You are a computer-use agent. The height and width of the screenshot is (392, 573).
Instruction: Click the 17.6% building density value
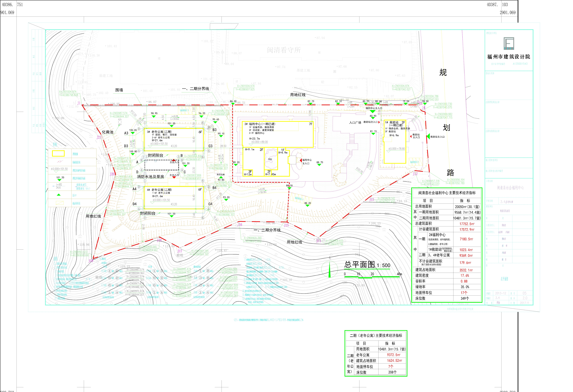[465, 276]
